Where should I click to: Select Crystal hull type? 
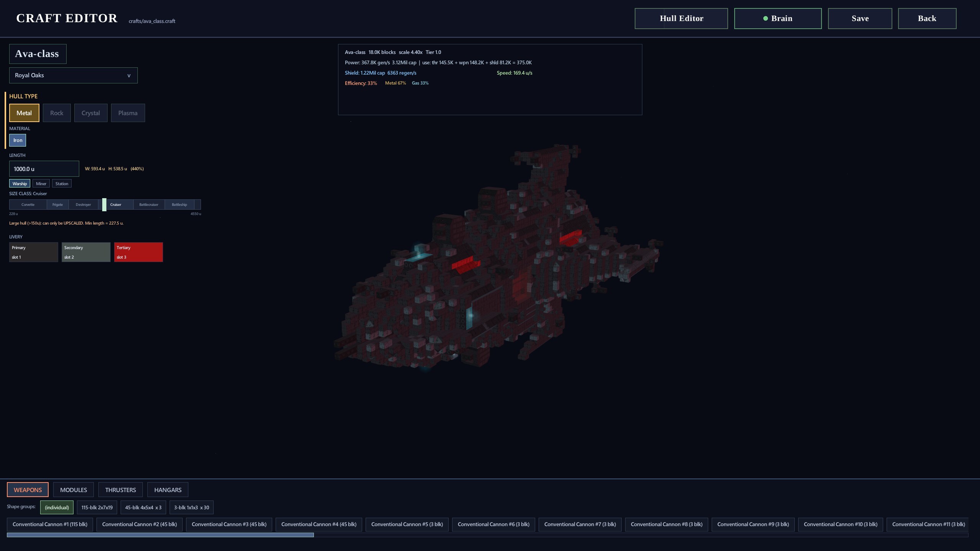(x=91, y=113)
